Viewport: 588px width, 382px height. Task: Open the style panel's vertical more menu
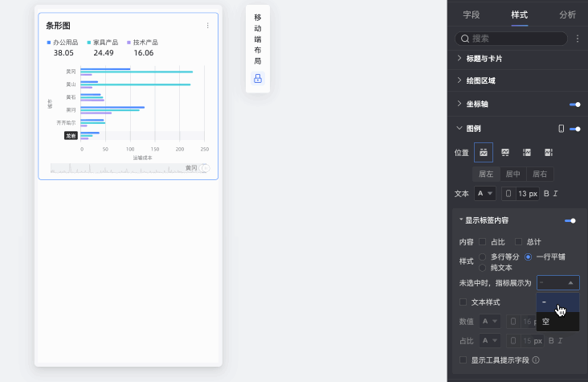pyautogui.click(x=578, y=39)
